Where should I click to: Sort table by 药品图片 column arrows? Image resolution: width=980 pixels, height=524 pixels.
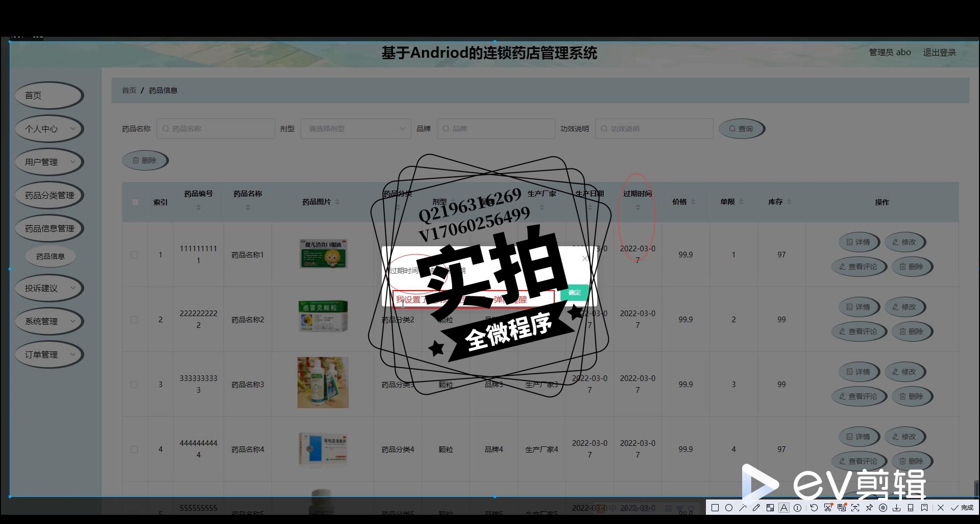[x=337, y=202]
